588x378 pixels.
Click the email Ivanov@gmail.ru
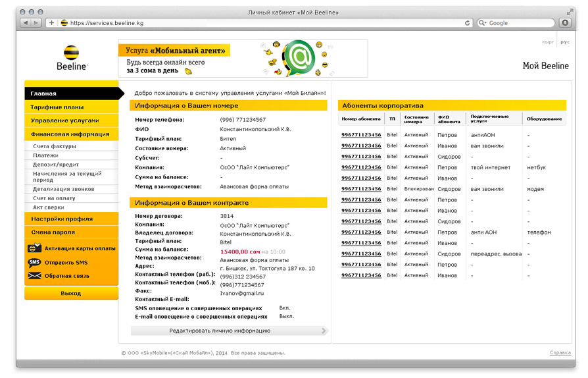(242, 294)
